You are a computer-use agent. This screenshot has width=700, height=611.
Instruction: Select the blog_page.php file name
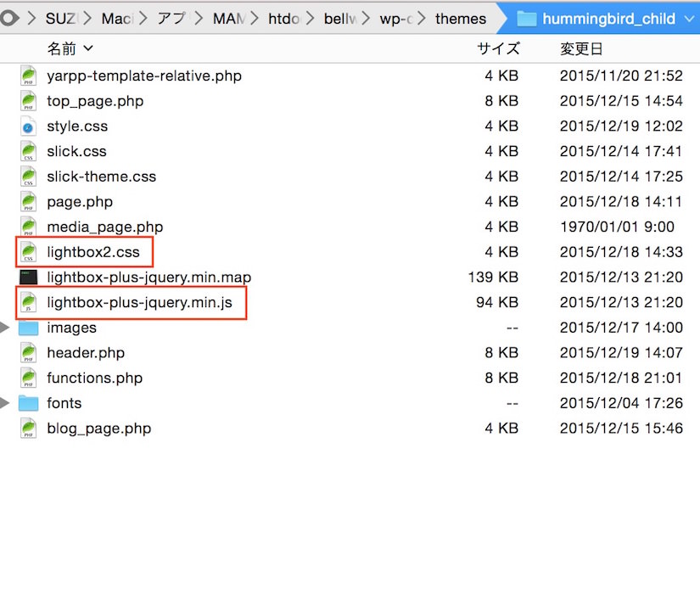coord(98,429)
